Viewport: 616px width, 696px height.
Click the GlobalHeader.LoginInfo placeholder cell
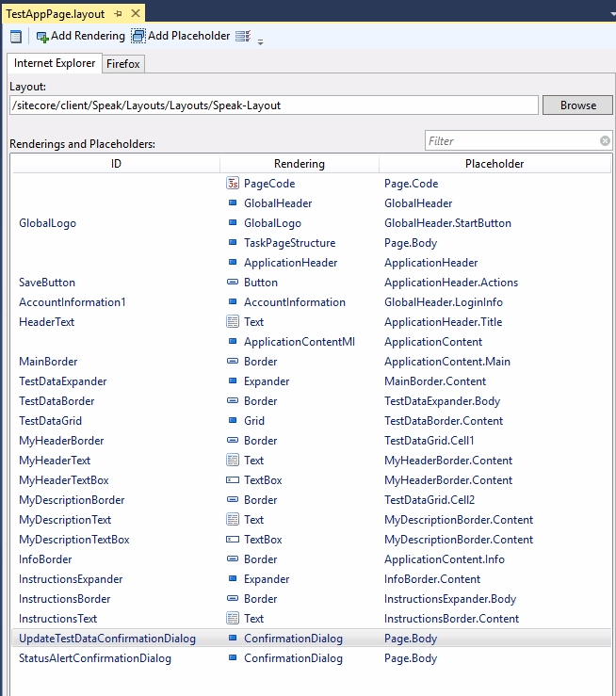click(444, 302)
